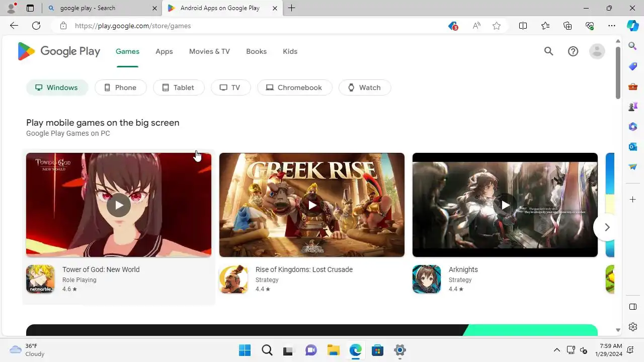
Task: Select the TV device filter chip
Action: click(230, 87)
